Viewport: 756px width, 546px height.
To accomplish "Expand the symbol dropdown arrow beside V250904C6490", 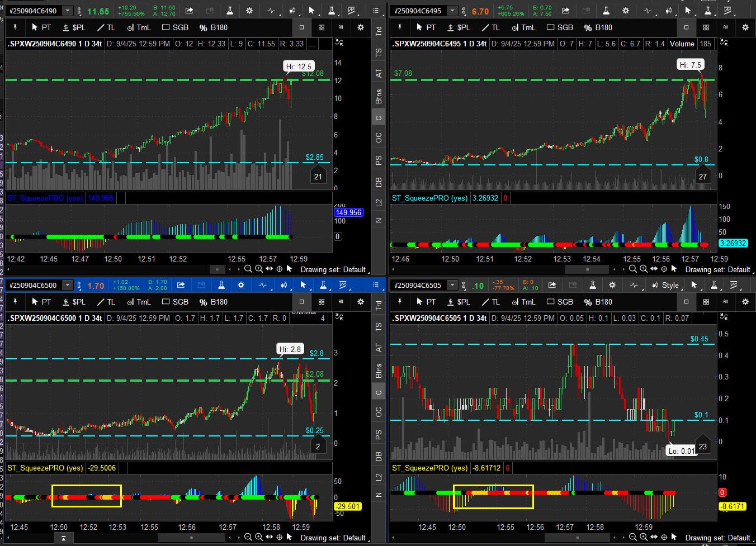I will [x=68, y=11].
